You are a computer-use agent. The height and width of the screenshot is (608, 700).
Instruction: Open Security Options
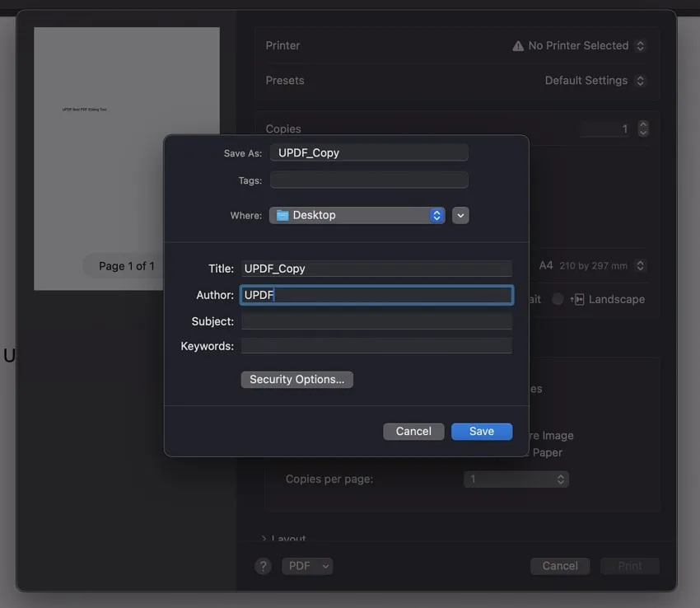pyautogui.click(x=296, y=379)
